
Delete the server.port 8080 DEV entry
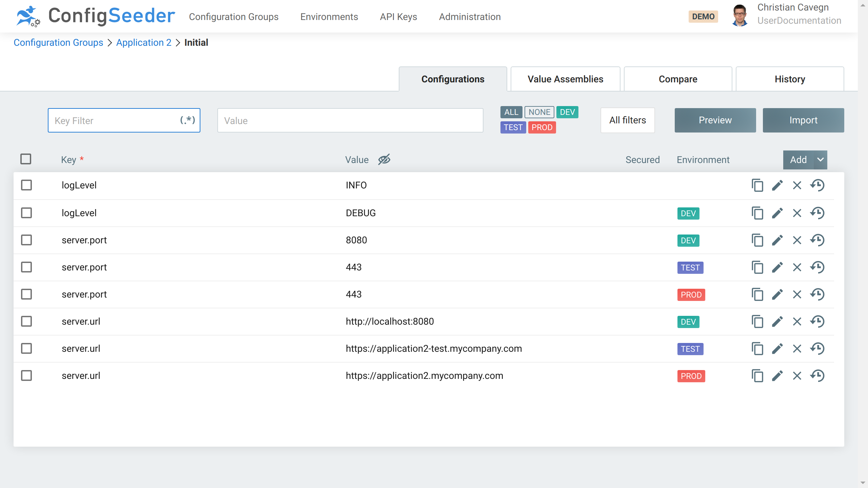(x=797, y=240)
